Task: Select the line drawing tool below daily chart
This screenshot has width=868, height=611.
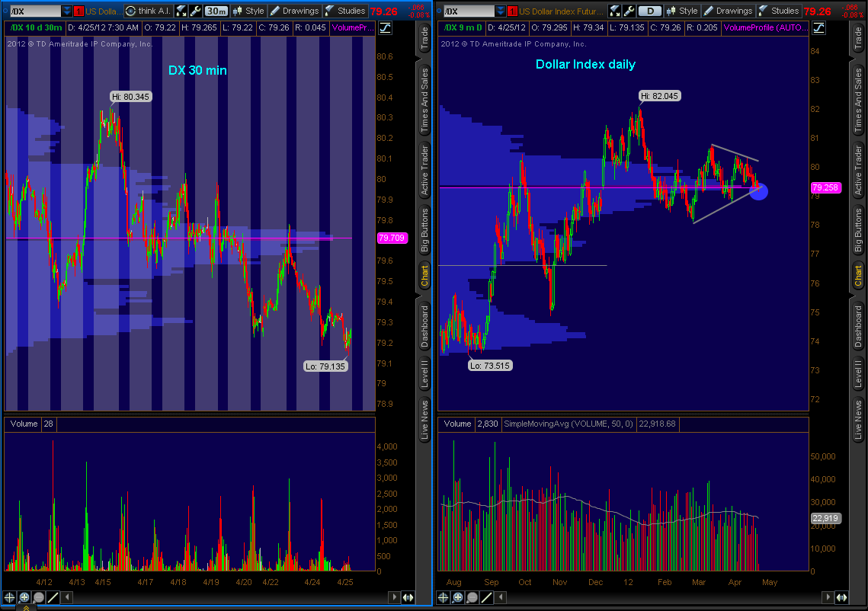Action: 486,598
